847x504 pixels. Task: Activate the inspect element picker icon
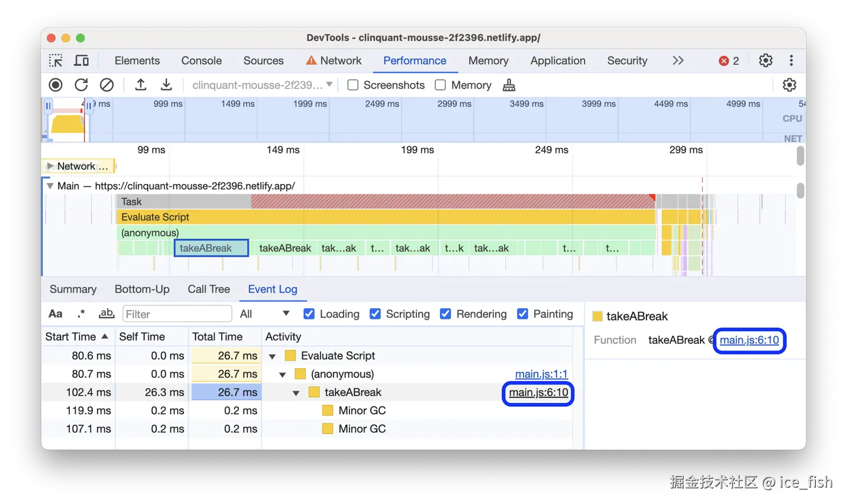tap(56, 61)
